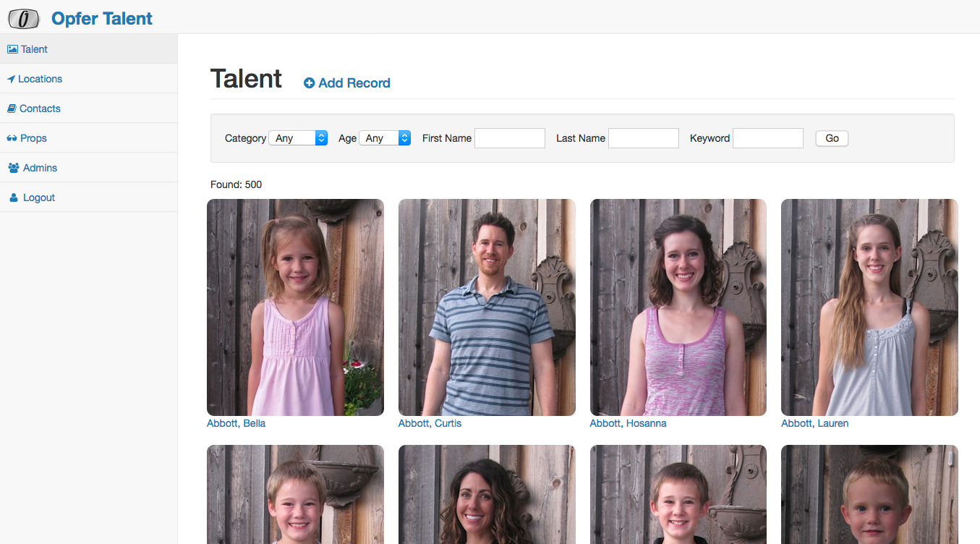Click the Last Name filter label
This screenshot has height=544, width=980.
[x=581, y=138]
